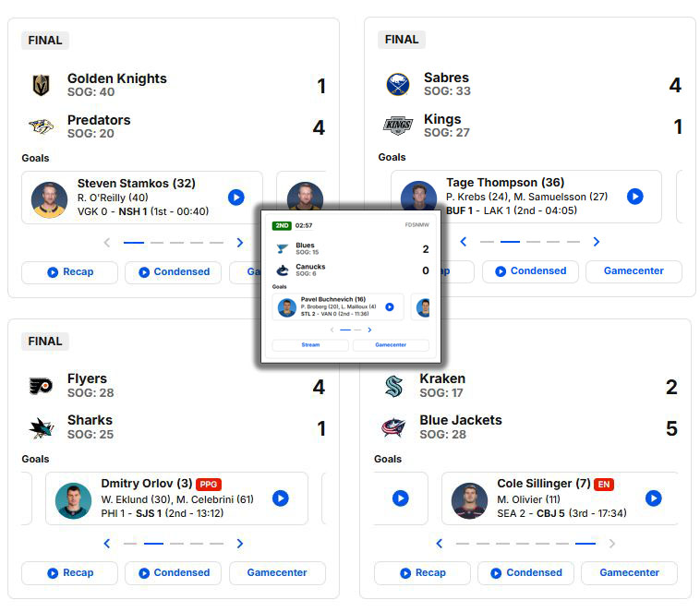Go to previous goal in Flyers-Sharks game

(107, 544)
